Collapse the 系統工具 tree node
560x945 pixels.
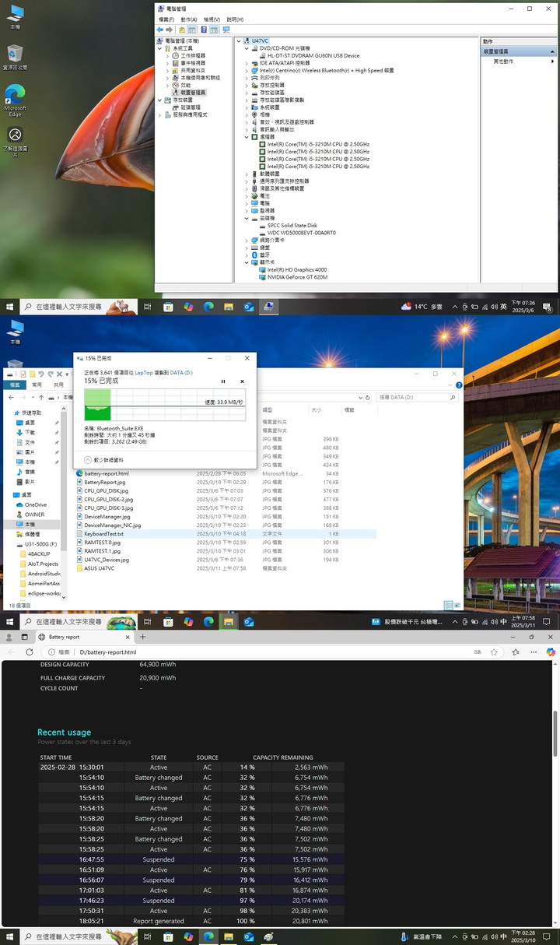[x=161, y=48]
